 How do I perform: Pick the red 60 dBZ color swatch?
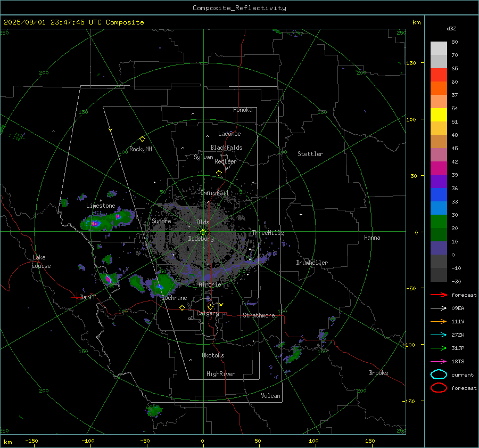point(439,75)
